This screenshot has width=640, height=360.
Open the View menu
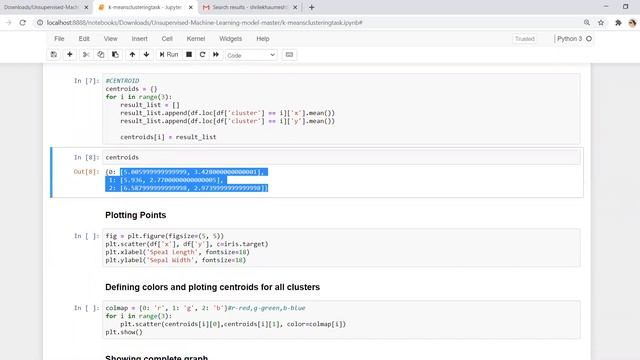pyautogui.click(x=111, y=39)
